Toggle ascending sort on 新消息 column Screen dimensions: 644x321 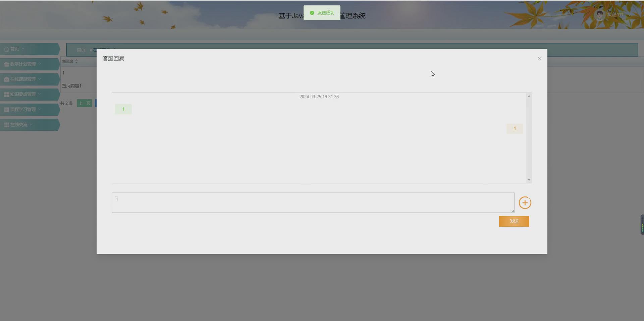point(76,60)
